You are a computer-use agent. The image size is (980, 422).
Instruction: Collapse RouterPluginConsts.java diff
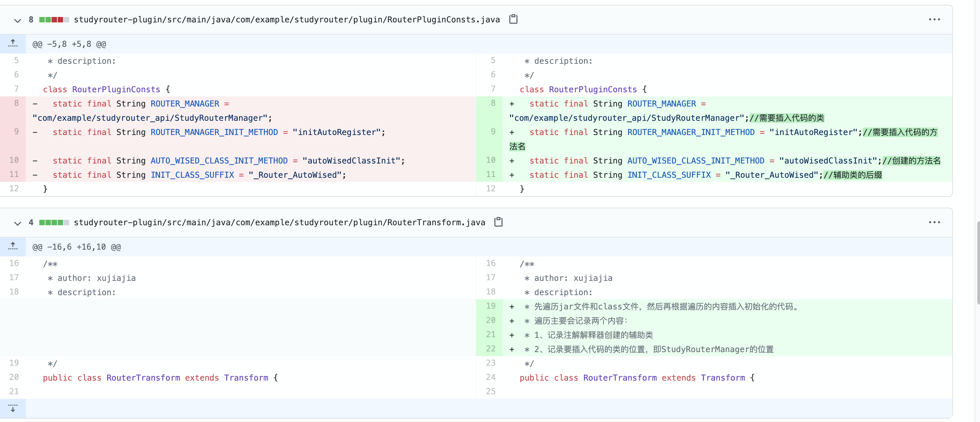[x=18, y=20]
